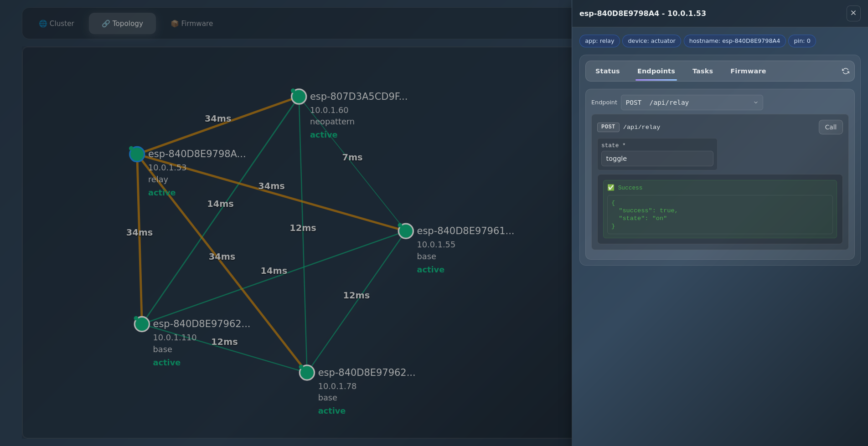Switch to the device Firmware tab
Viewport: 868px width, 446px height.
[748, 71]
